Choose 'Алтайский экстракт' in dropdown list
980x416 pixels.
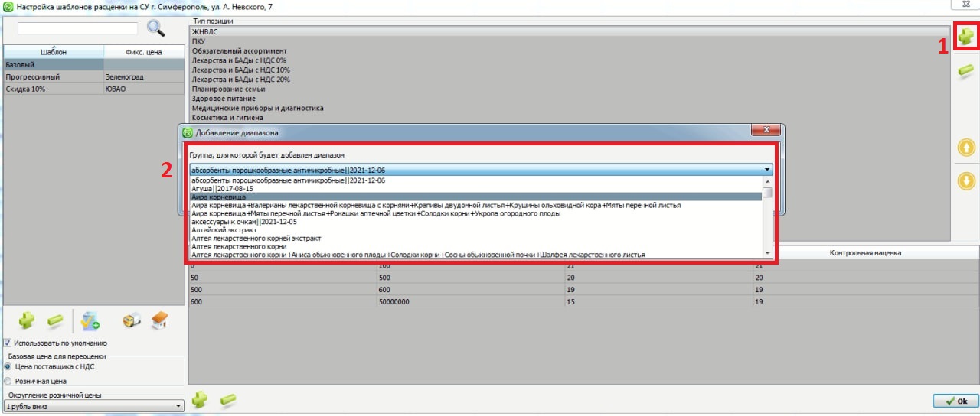click(224, 230)
